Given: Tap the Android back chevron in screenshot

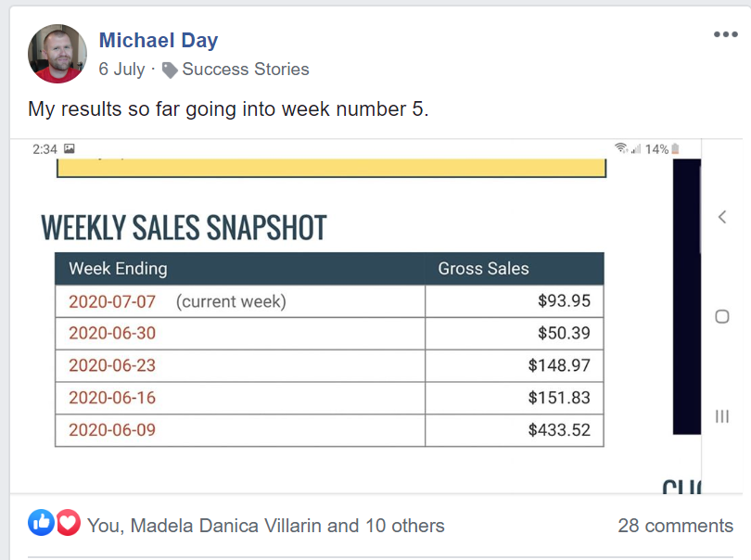Looking at the screenshot, I should tap(722, 217).
